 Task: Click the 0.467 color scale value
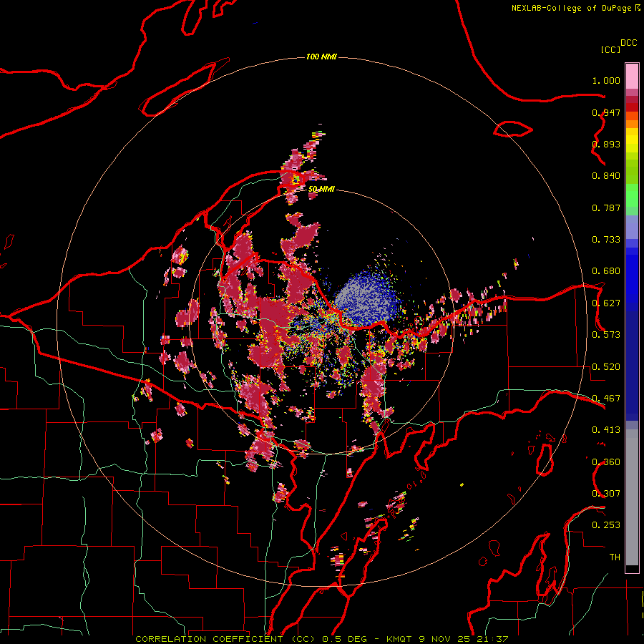pos(606,399)
